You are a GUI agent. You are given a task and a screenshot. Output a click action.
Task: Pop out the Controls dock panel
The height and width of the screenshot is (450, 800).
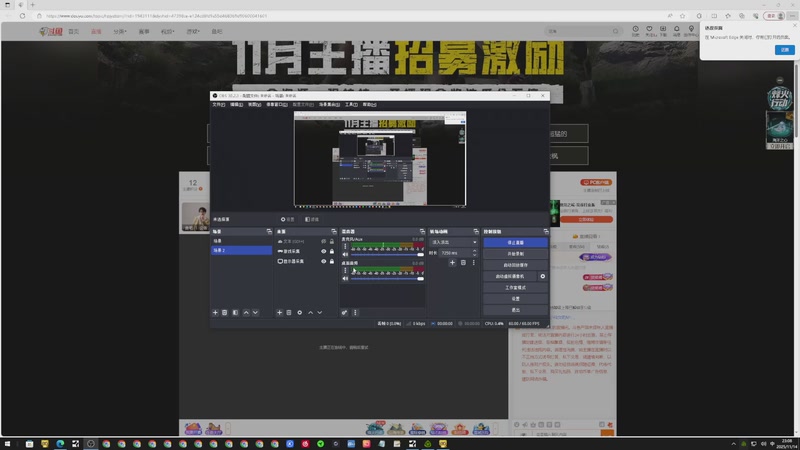[x=546, y=232]
